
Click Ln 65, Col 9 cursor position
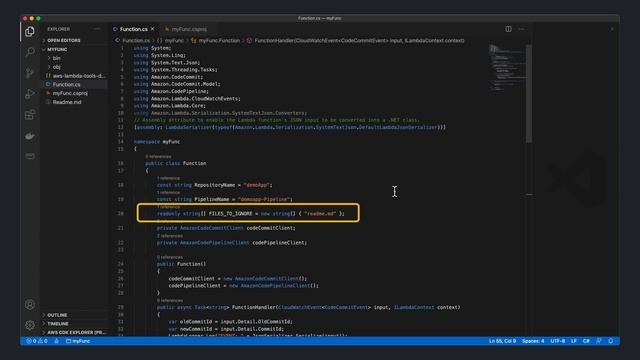(502, 341)
